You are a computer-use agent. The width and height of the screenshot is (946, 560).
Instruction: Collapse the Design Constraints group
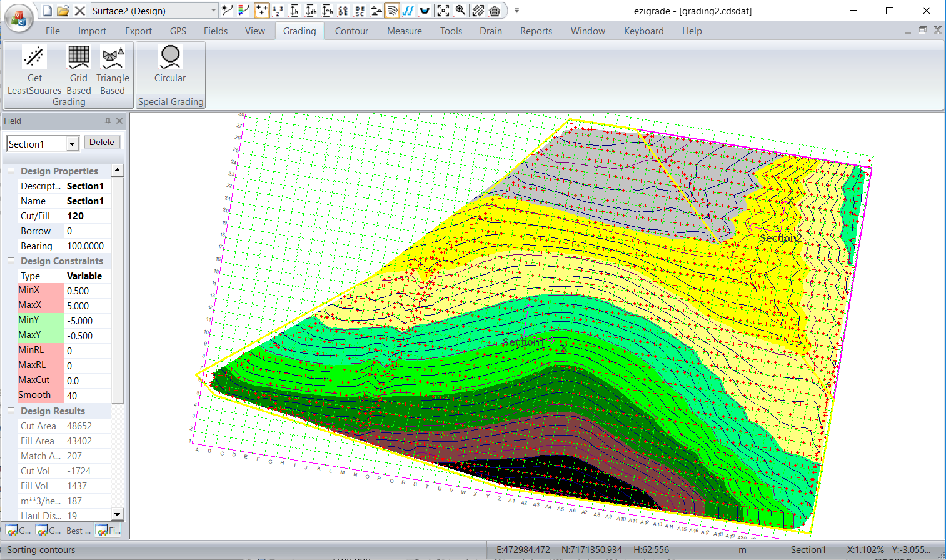[x=11, y=261]
